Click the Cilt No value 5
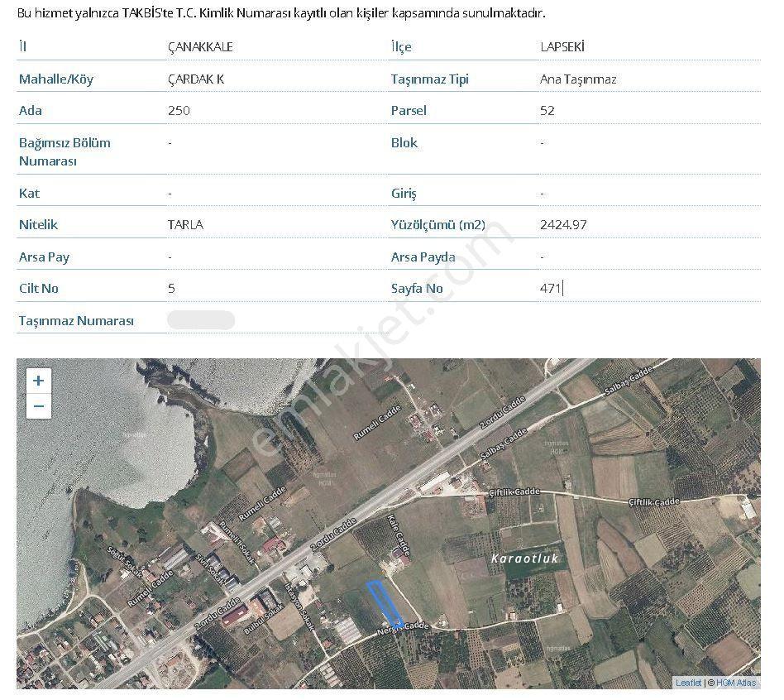784x700 pixels. [x=171, y=288]
